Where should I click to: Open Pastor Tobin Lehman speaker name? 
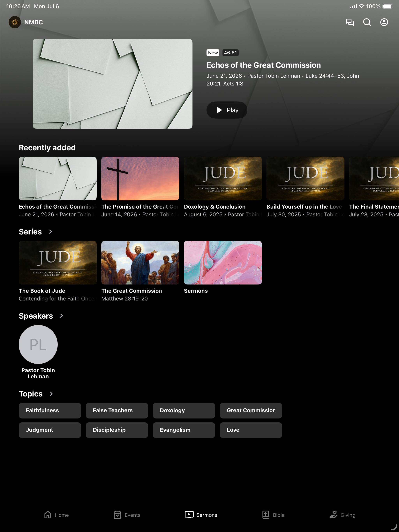[x=38, y=373]
